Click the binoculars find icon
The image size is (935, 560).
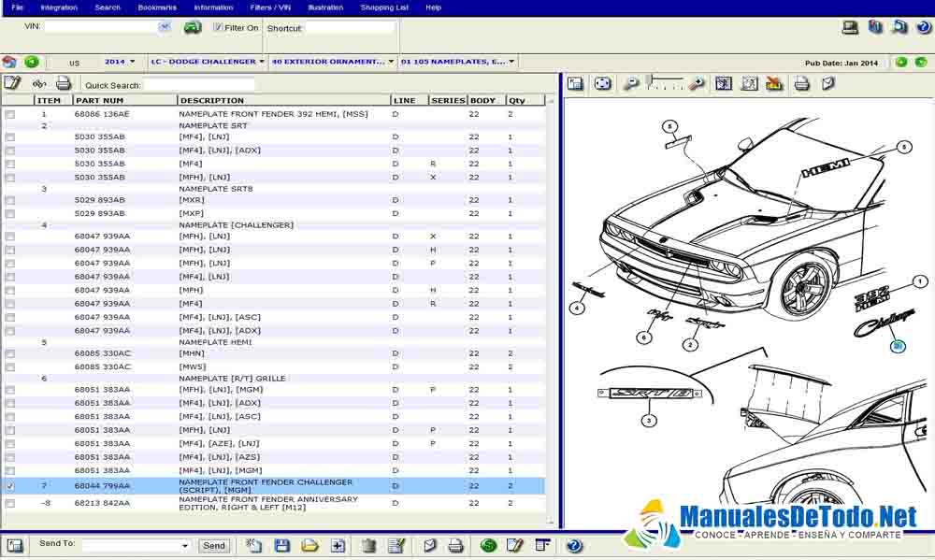(39, 83)
